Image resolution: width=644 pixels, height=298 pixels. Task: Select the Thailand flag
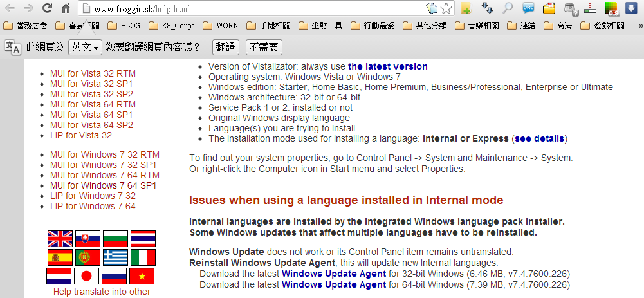[x=143, y=238]
